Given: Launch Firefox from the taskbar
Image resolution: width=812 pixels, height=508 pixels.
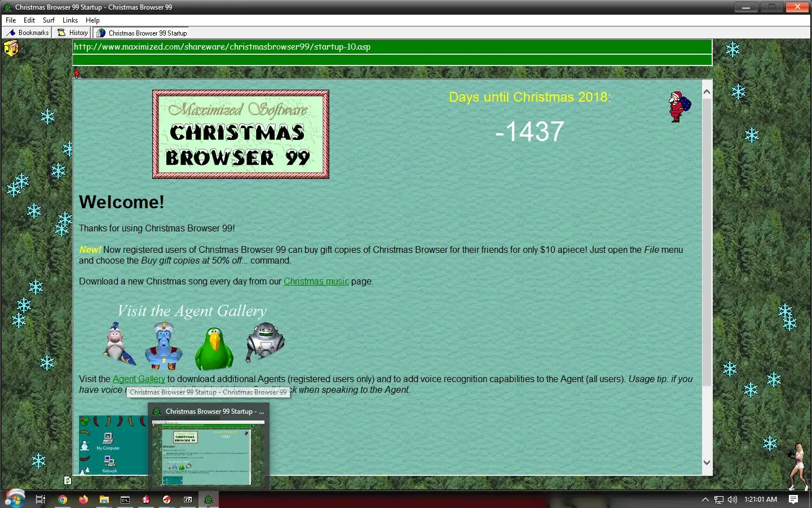Looking at the screenshot, I should pos(83,500).
